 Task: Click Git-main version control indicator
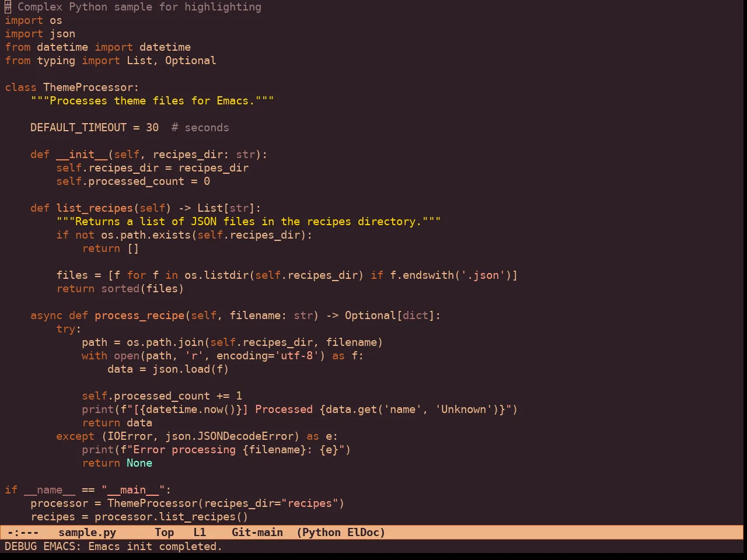pos(257,533)
